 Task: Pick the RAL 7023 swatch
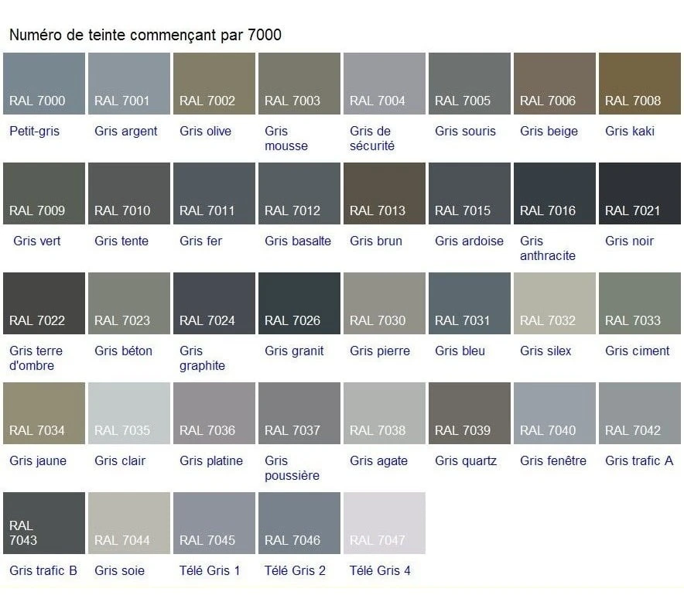129,303
